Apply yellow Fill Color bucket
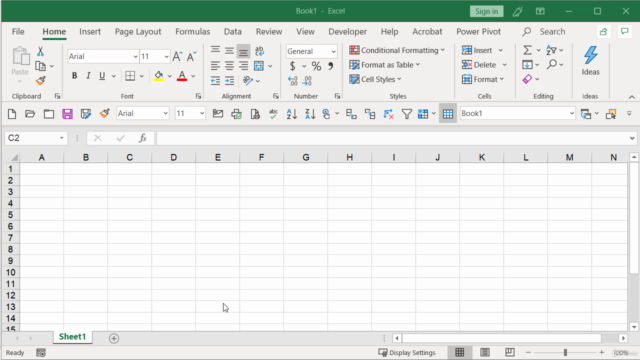Screen dimensions: 640x360 [158, 76]
